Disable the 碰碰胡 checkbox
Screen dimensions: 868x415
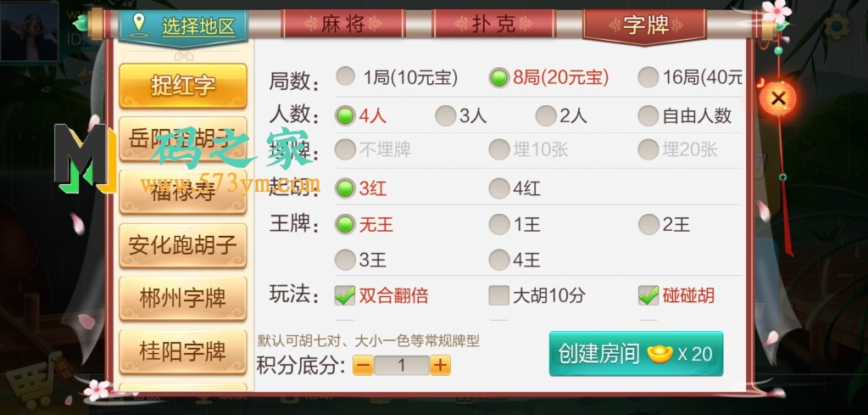676,296
